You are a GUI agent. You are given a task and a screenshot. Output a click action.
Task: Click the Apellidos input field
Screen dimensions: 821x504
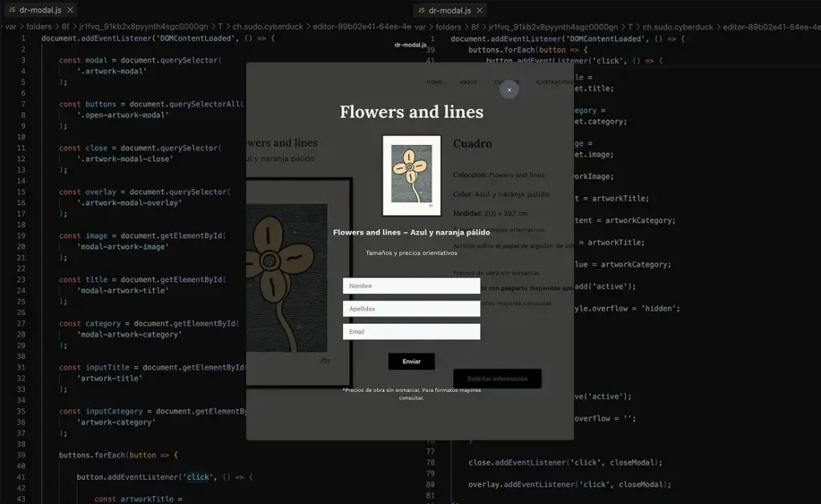(411, 308)
